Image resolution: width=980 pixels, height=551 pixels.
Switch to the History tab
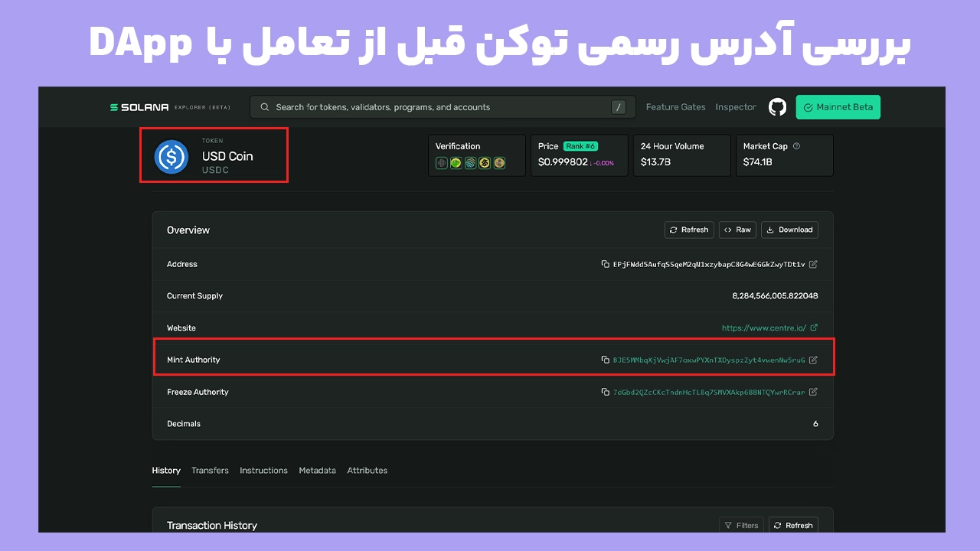tap(166, 471)
